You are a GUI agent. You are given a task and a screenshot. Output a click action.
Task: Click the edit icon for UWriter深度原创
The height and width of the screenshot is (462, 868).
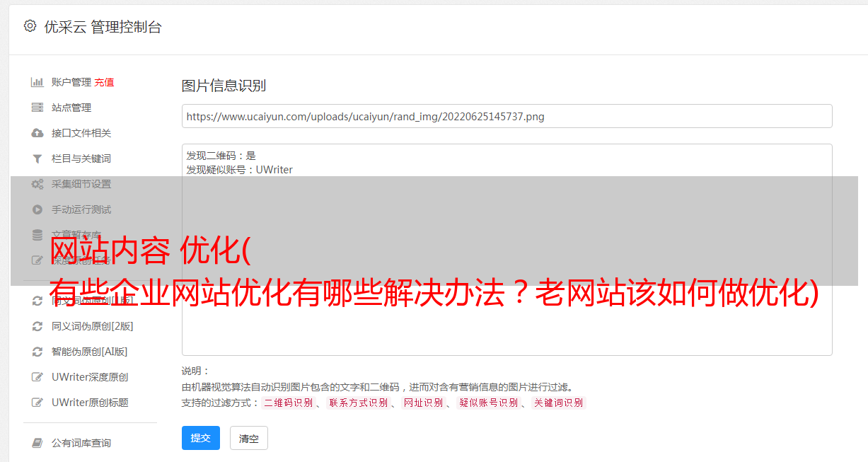click(37, 377)
